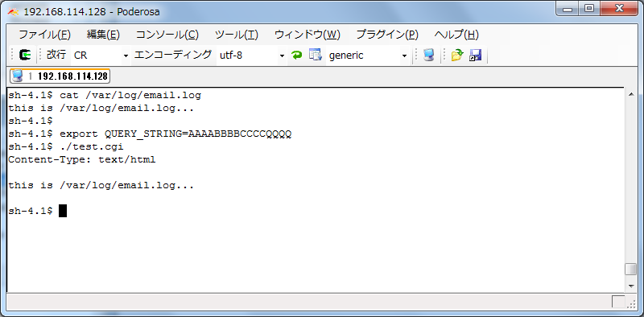Image resolution: width=644 pixels, height=317 pixels.
Task: Close the Poderosa window
Action: [x=620, y=9]
